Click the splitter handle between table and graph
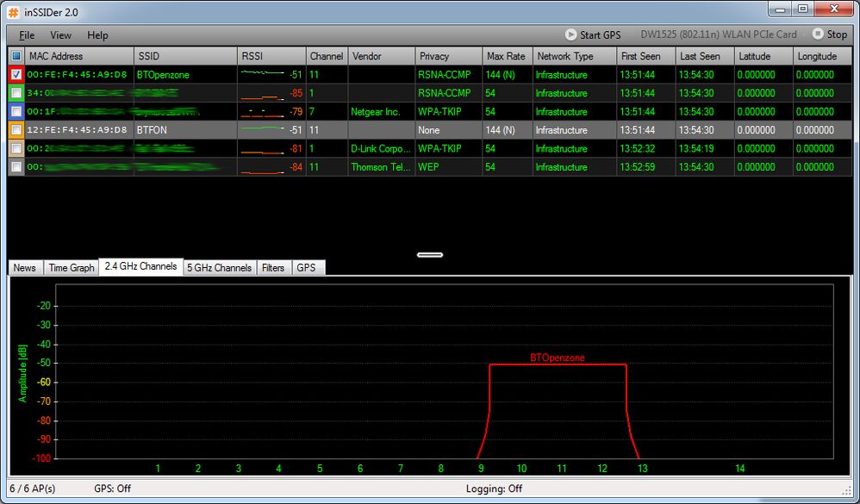This screenshot has width=860, height=504. pos(430,254)
